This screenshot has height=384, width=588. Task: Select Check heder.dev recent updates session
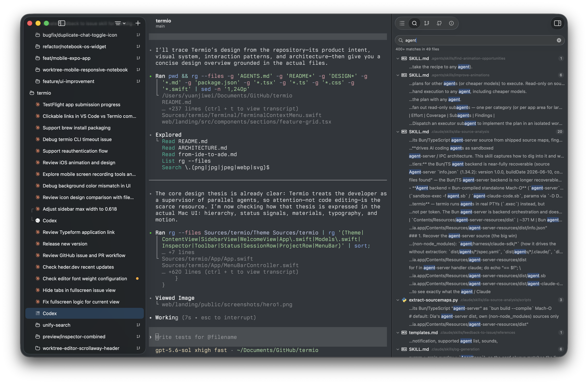pyautogui.click(x=84, y=267)
